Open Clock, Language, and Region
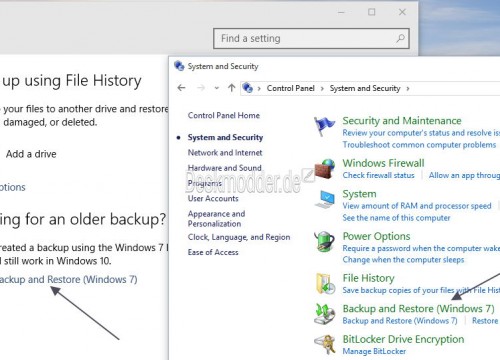500x360 pixels. (x=239, y=237)
